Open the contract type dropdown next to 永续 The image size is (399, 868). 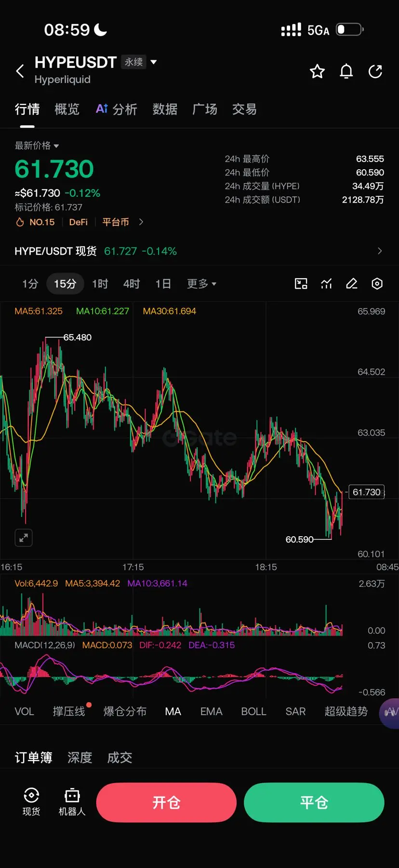click(x=154, y=62)
